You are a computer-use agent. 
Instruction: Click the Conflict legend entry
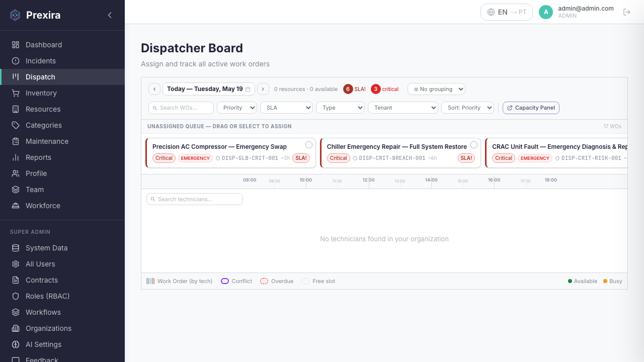(x=236, y=281)
